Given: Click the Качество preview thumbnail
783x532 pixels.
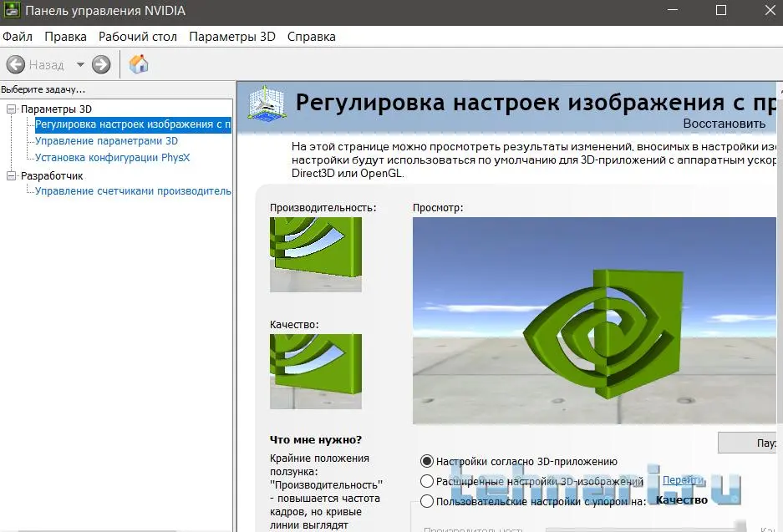Looking at the screenshot, I should pyautogui.click(x=316, y=371).
